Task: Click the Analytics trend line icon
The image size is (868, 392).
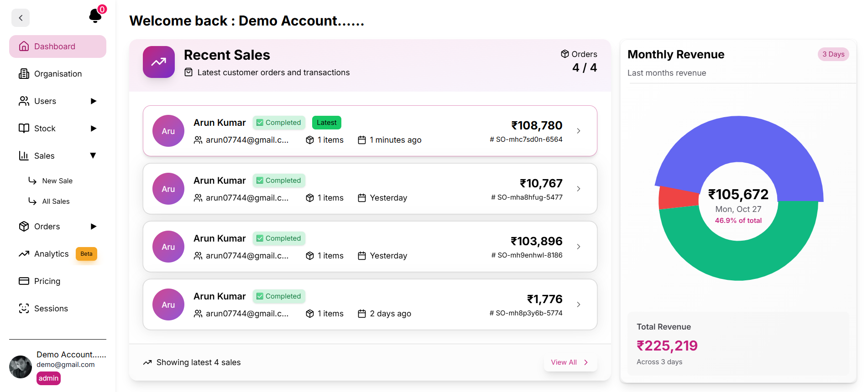Action: pyautogui.click(x=24, y=254)
